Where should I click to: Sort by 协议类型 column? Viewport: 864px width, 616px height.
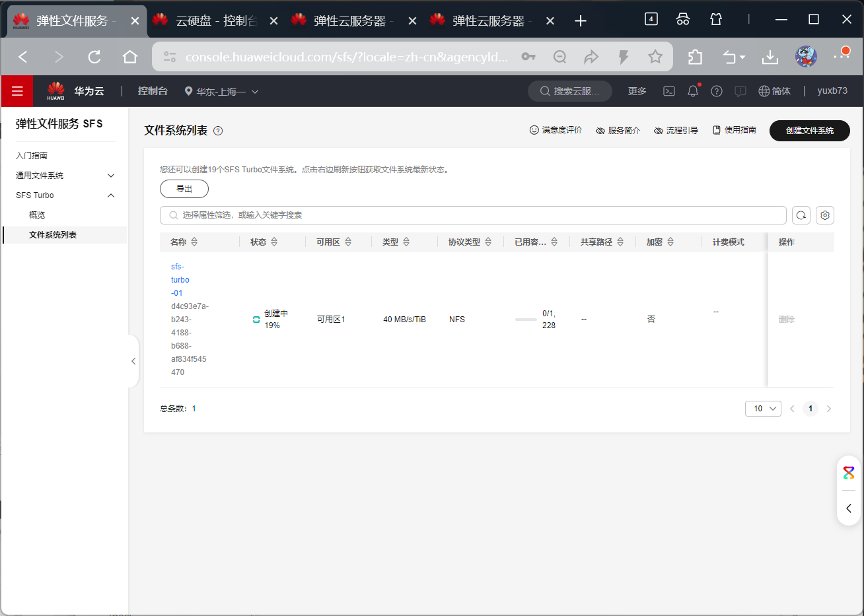[x=488, y=242]
